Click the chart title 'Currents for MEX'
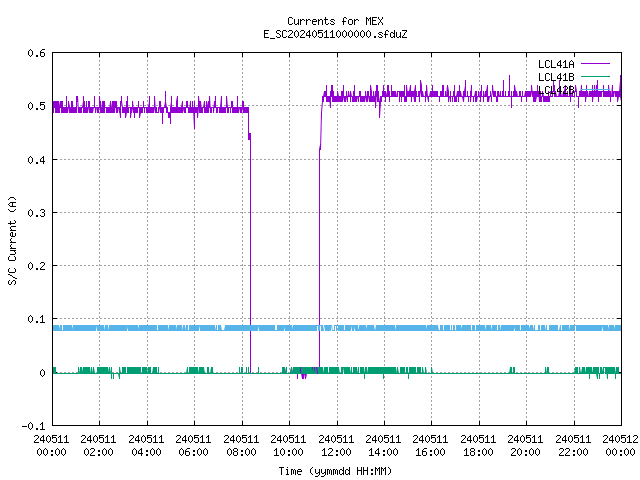The image size is (640, 480). coord(335,21)
